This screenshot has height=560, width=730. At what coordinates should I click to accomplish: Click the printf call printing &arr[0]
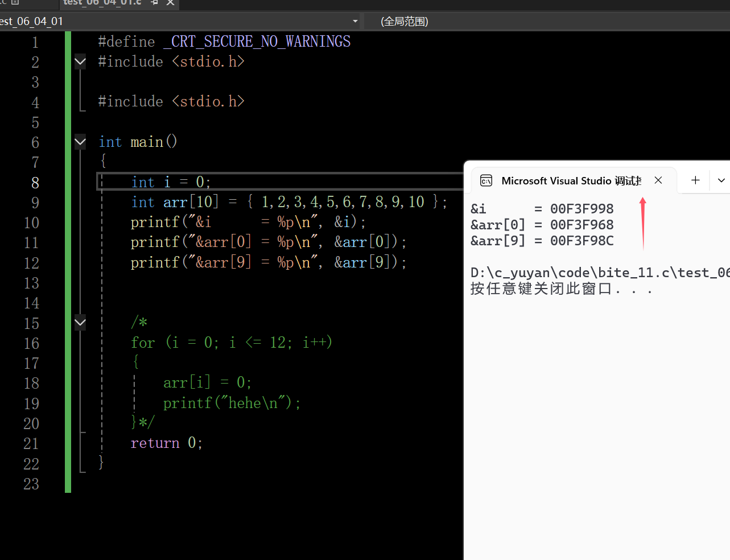coord(269,242)
